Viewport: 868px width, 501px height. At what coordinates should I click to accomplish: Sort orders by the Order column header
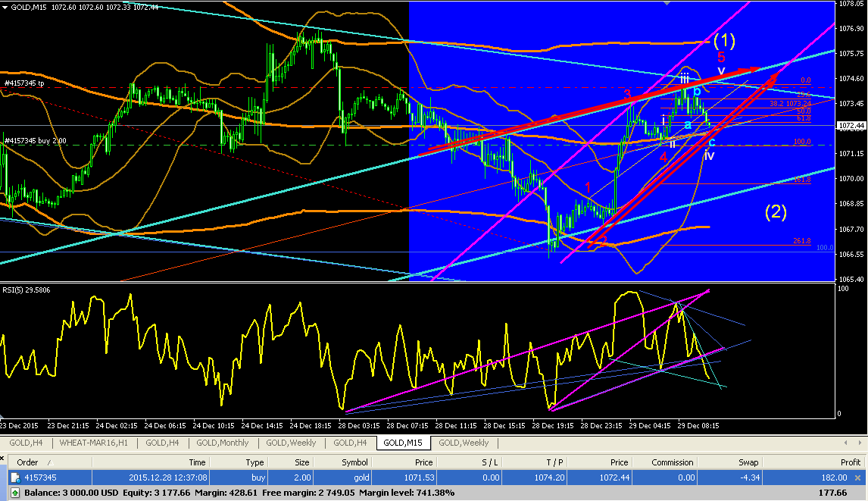(x=48, y=462)
